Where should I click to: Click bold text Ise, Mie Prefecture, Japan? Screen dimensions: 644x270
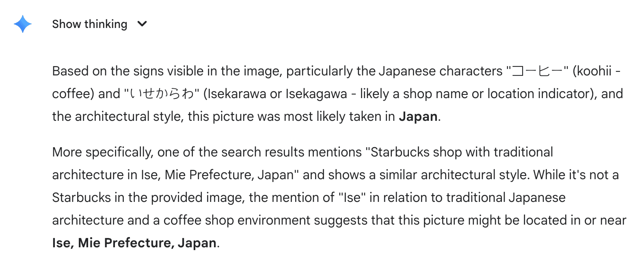pos(134,243)
